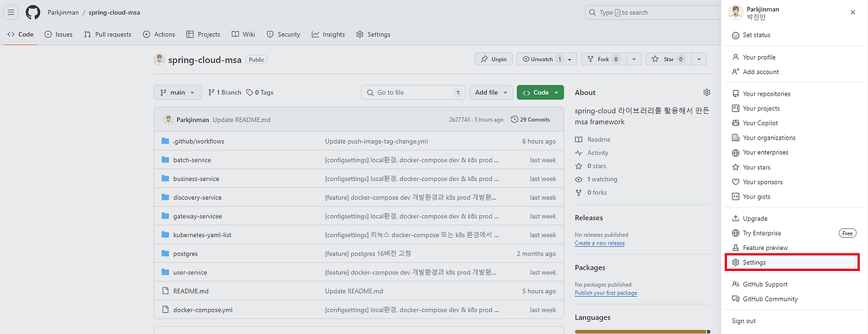This screenshot has width=868, height=334.
Task: Click the star icon beside 0 stars
Action: pos(578,166)
